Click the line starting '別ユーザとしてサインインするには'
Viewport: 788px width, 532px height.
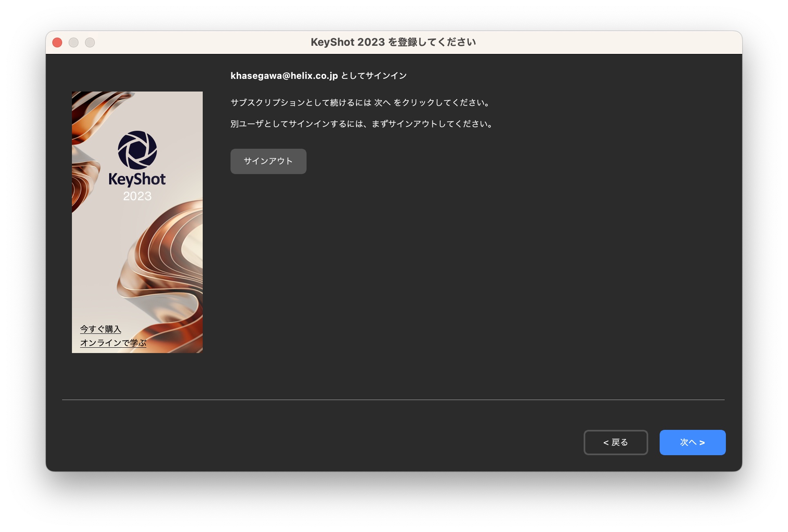tap(362, 124)
